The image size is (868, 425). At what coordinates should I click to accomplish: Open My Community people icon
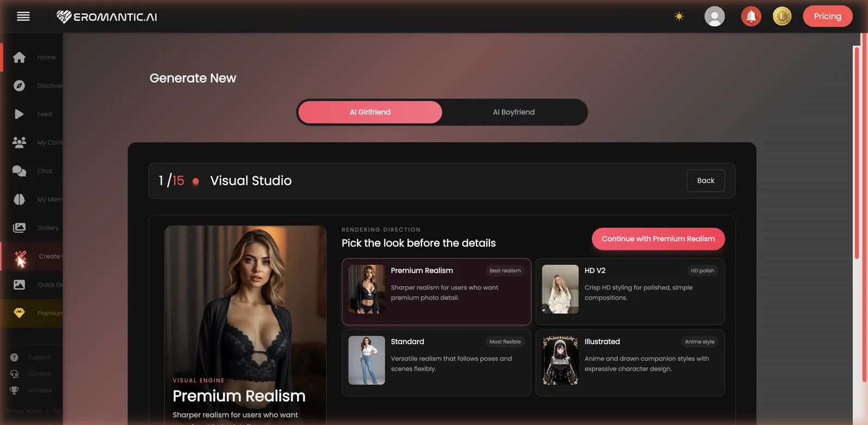click(19, 142)
